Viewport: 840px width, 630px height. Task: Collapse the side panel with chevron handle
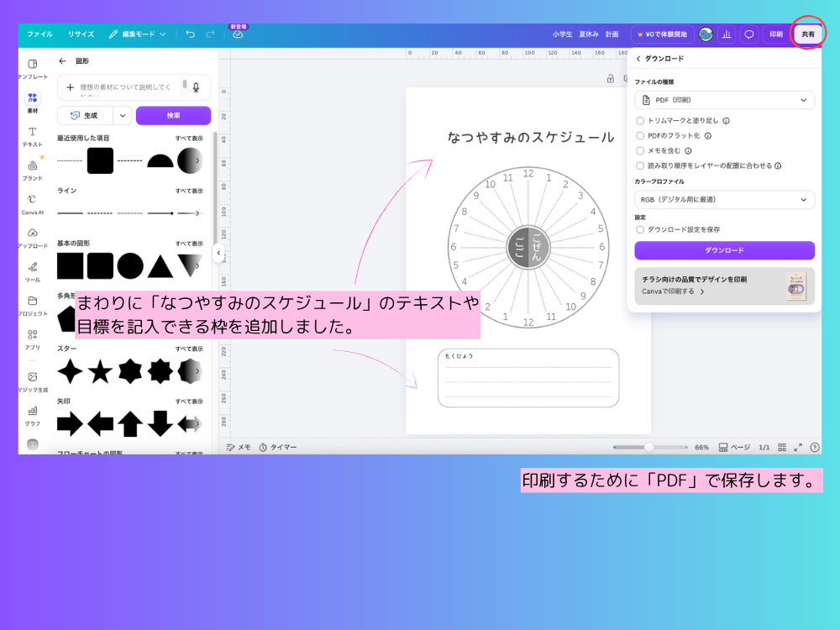[218, 253]
